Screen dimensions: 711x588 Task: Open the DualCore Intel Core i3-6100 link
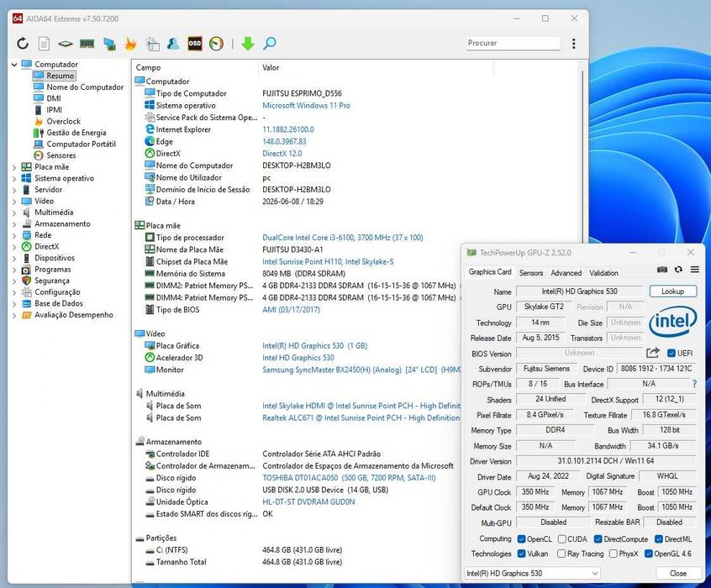pyautogui.click(x=342, y=238)
